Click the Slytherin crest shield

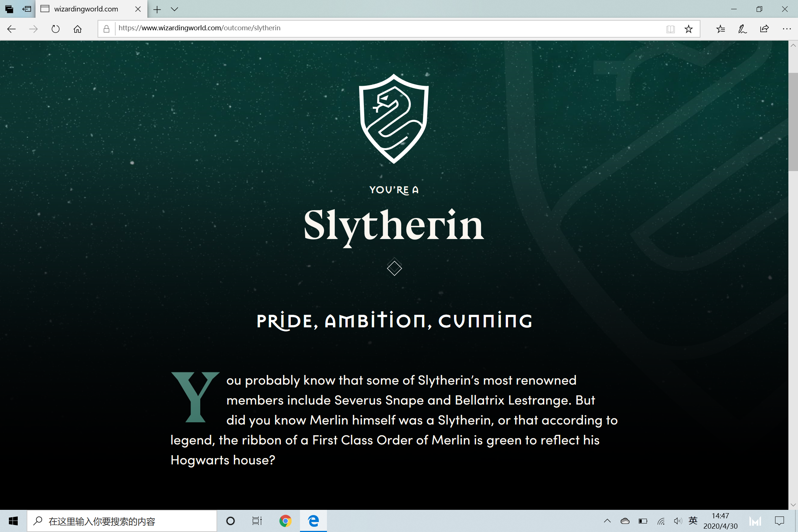point(394,119)
